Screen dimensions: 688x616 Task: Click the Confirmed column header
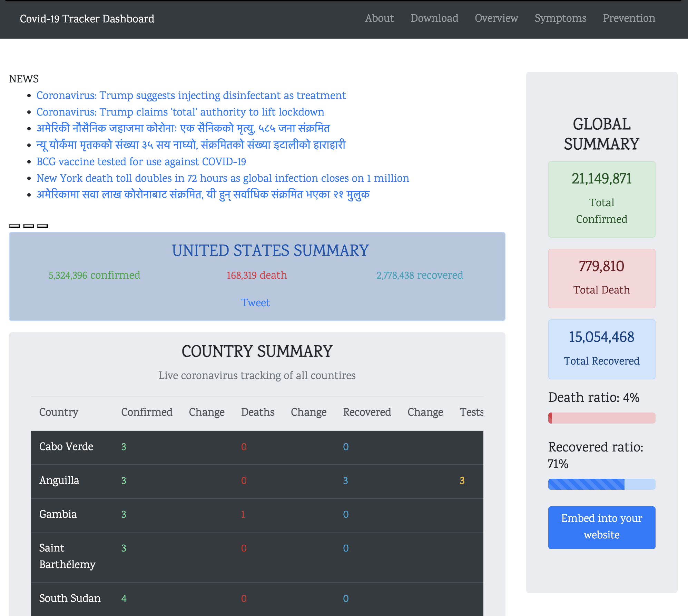[x=147, y=412]
